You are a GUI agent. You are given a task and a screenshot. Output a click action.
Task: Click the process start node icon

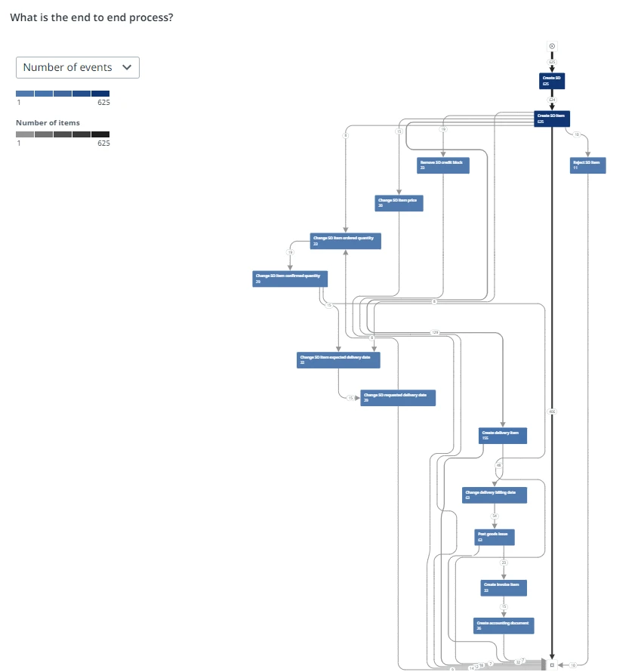tap(552, 46)
